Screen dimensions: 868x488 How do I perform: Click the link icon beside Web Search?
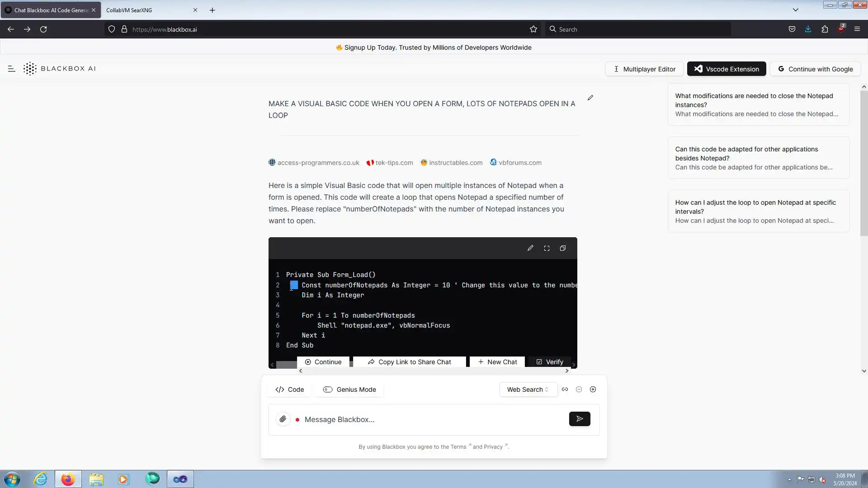(x=565, y=389)
